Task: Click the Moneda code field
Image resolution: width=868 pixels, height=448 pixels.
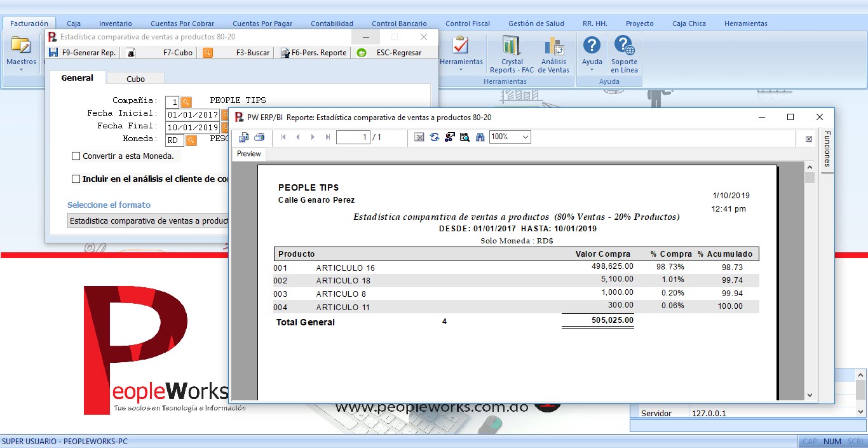Action: 175,140
